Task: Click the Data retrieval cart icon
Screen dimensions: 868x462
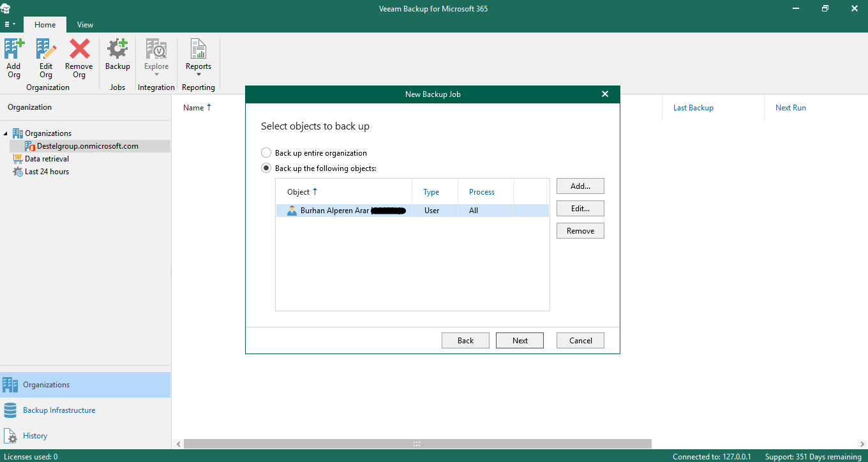Action: pyautogui.click(x=18, y=159)
